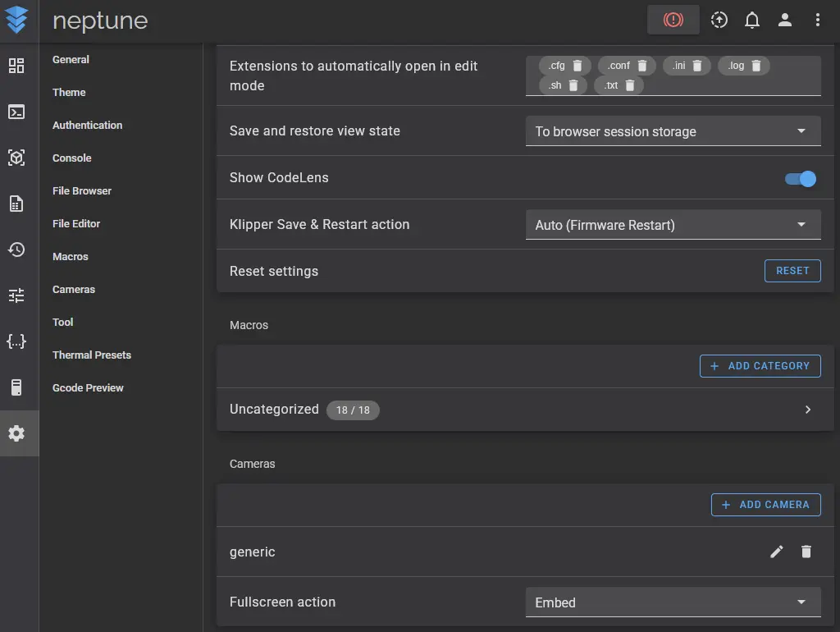Remove the .log extension chip
840x632 pixels.
tap(756, 66)
